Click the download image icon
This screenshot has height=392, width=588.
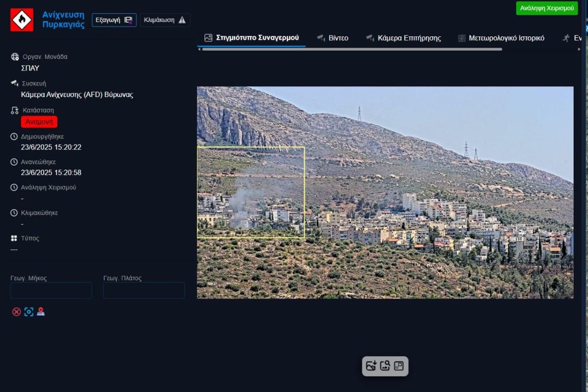[x=371, y=366]
